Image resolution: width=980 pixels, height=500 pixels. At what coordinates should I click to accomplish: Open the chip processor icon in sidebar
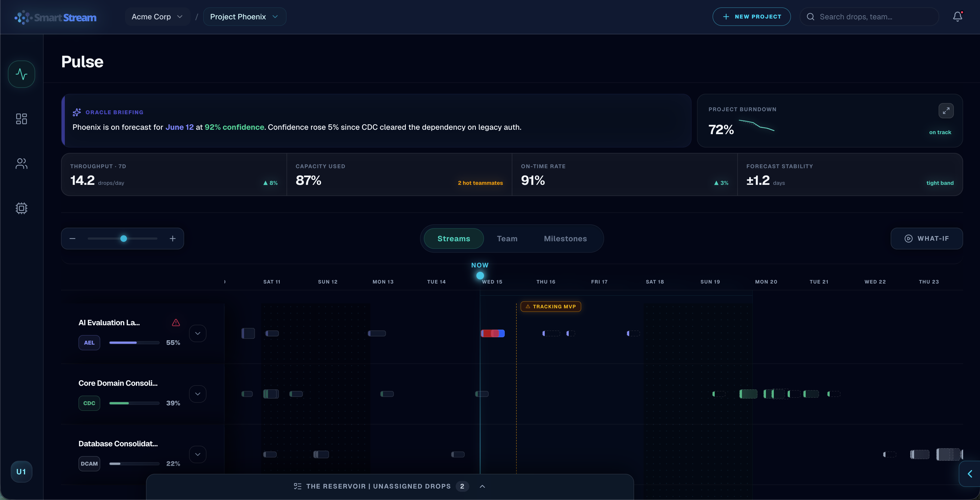(x=21, y=208)
